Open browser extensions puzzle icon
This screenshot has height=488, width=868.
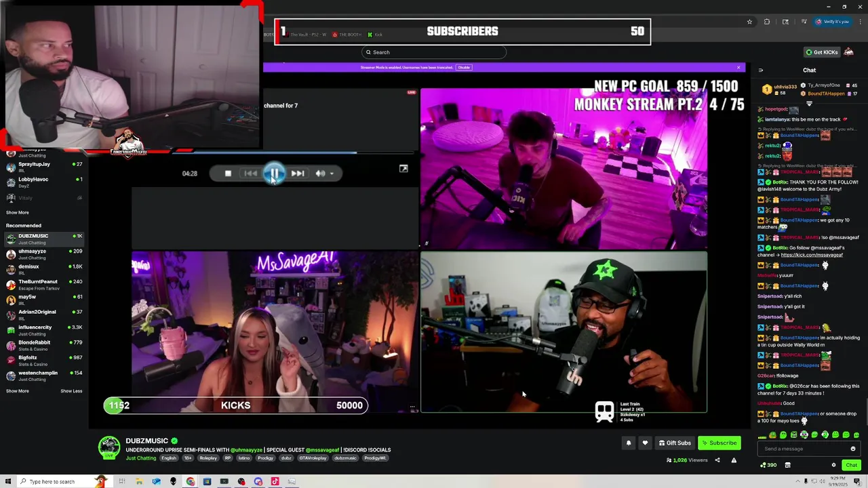coord(767,22)
